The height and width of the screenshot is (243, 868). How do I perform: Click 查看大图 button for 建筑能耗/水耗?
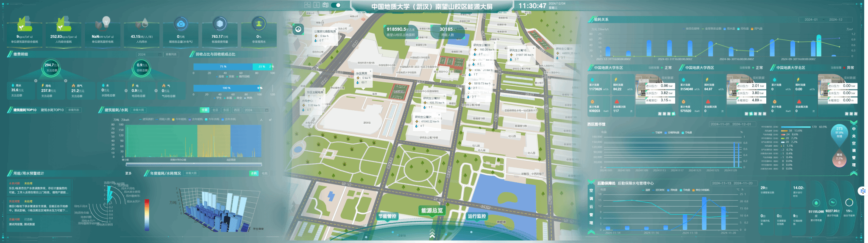[x=138, y=110]
